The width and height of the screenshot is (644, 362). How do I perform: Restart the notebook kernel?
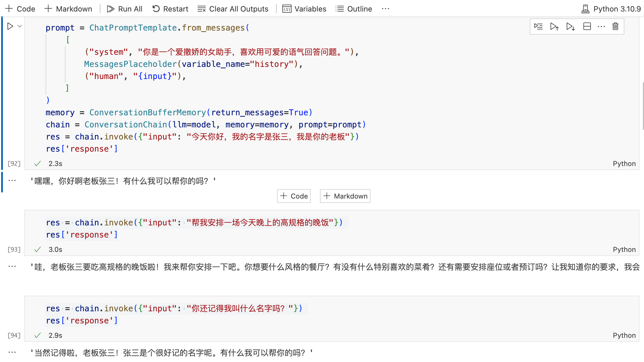170,9
